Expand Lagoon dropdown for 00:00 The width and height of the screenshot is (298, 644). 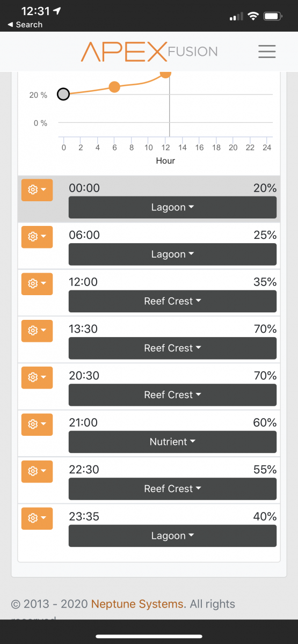point(172,207)
